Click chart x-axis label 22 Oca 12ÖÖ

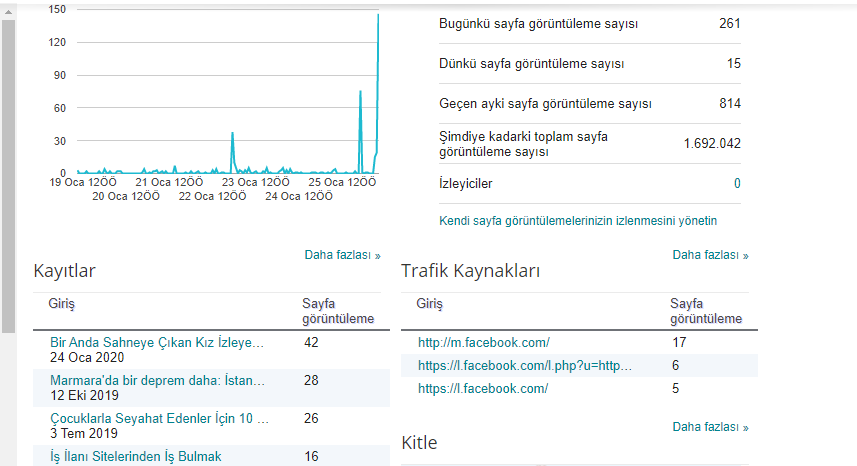click(212, 196)
